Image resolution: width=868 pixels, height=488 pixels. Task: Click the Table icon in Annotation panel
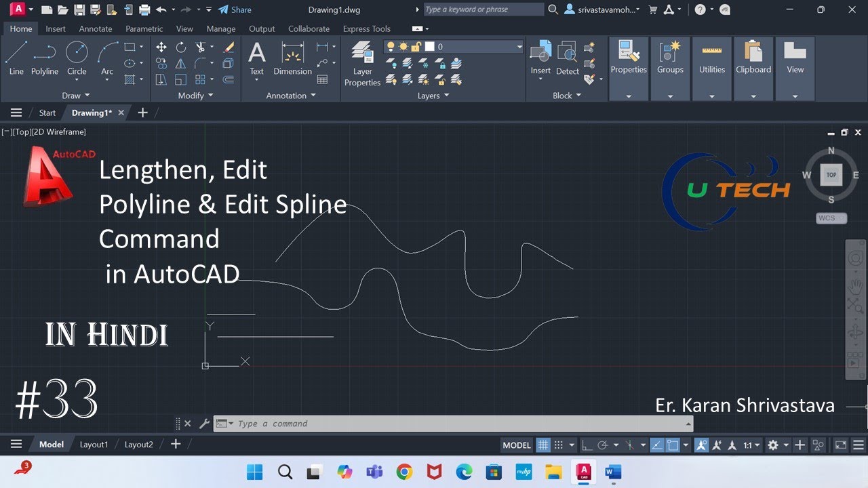tap(323, 79)
